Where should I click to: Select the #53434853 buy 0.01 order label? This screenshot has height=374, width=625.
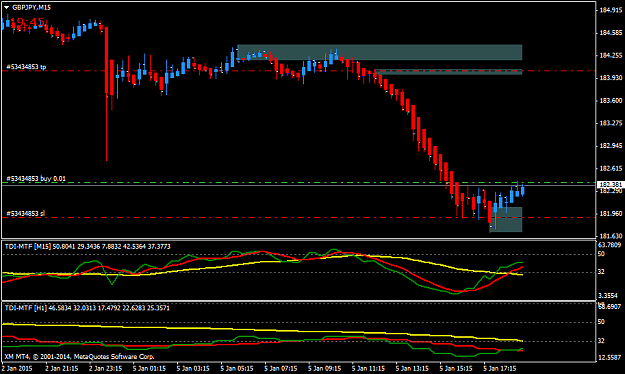pos(36,179)
